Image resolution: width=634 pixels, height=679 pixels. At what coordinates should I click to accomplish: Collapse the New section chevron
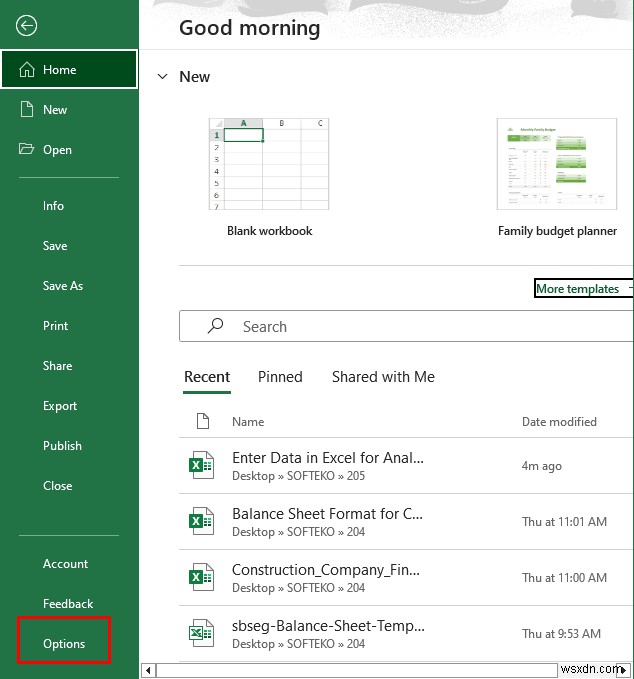[x=162, y=77]
